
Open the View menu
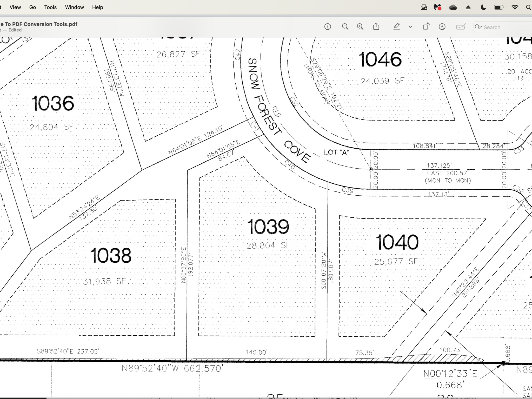(x=15, y=7)
